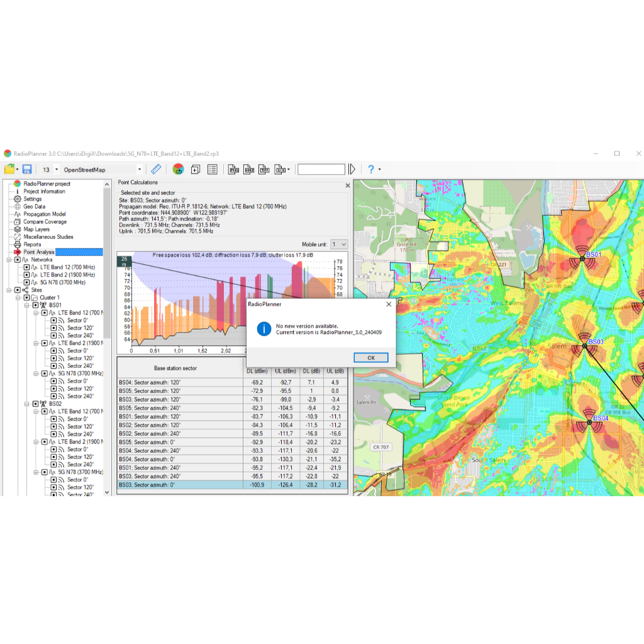Export map as KMZ file icon
Viewport: 644px width, 644px height.
[249, 169]
